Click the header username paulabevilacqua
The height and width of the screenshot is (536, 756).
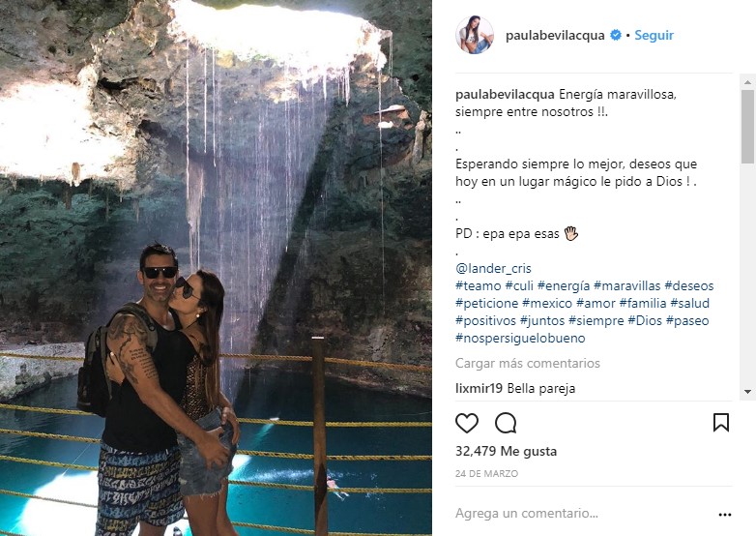click(x=555, y=35)
